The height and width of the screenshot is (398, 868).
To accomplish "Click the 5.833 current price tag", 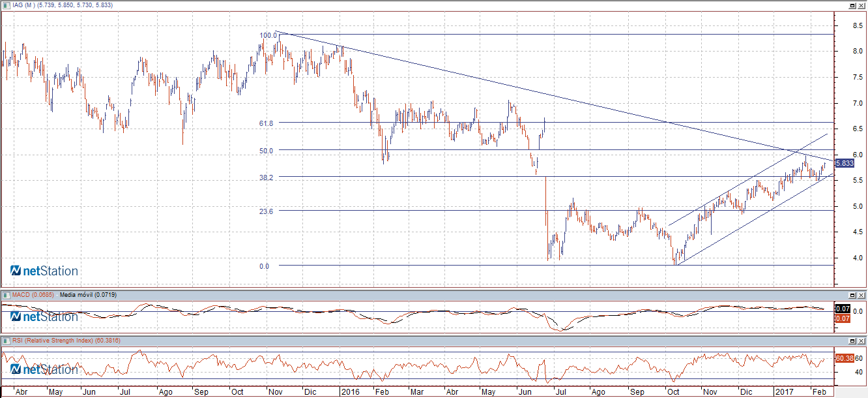I will pyautogui.click(x=844, y=163).
